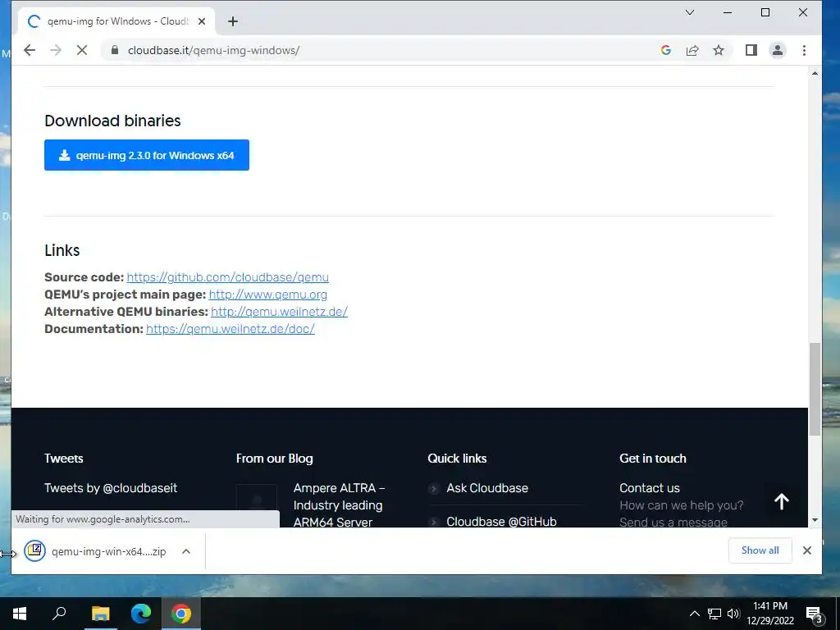Download qemu-img 2.3.0 for Windows x64

[147, 155]
